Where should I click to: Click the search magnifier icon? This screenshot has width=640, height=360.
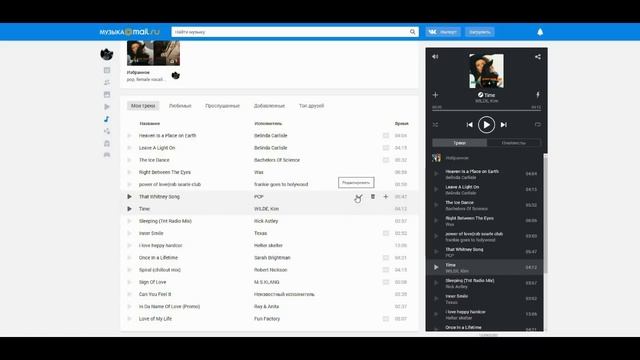point(413,32)
